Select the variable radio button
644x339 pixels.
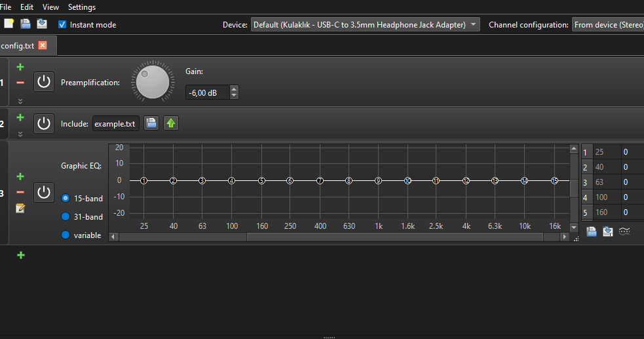[66, 235]
